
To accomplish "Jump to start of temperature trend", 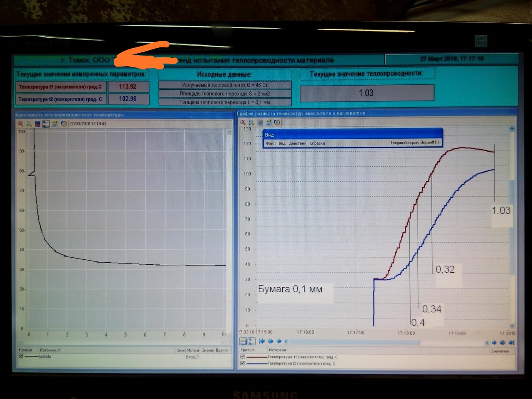I will tap(262, 342).
